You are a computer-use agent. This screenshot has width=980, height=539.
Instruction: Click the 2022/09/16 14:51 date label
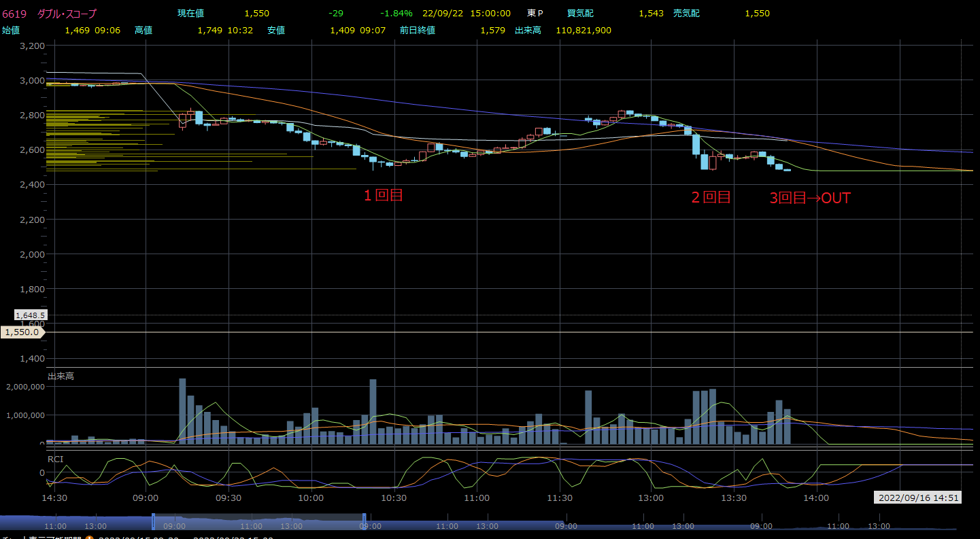click(x=917, y=498)
